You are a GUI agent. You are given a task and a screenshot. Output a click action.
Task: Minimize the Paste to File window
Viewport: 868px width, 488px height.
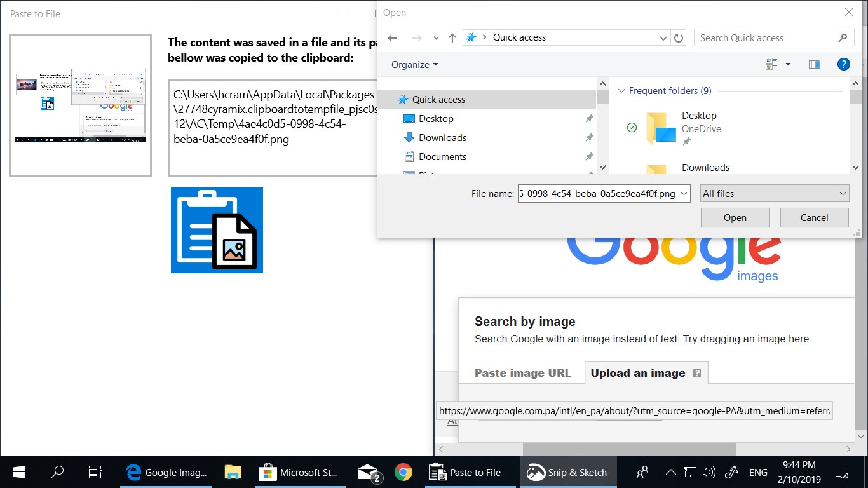342,13
